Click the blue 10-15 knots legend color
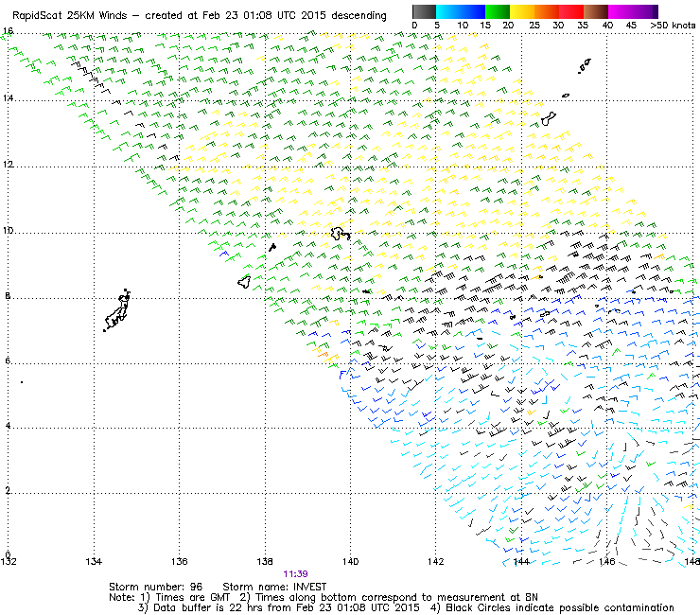The width and height of the screenshot is (700, 615). [x=473, y=11]
